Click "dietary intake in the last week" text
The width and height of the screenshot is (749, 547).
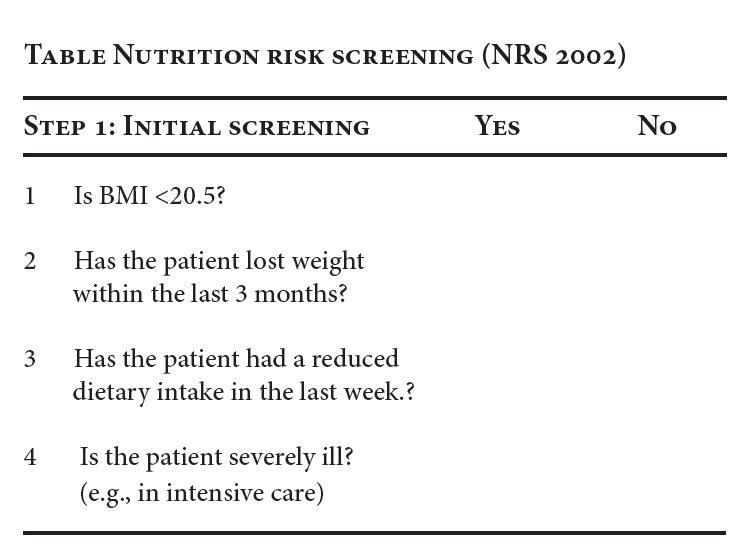238,391
